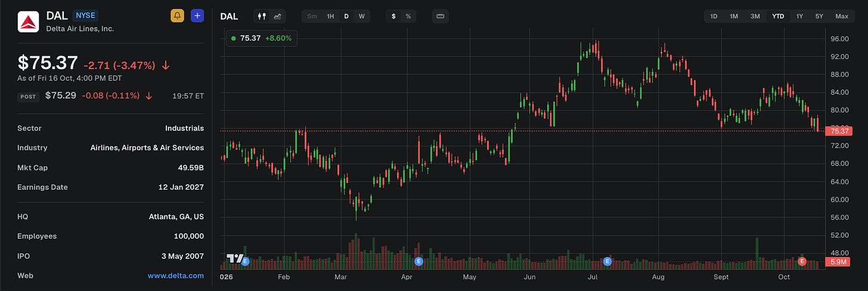The image size is (868, 291).
Task: Click the Mar label on time axis
Action: [x=341, y=277]
